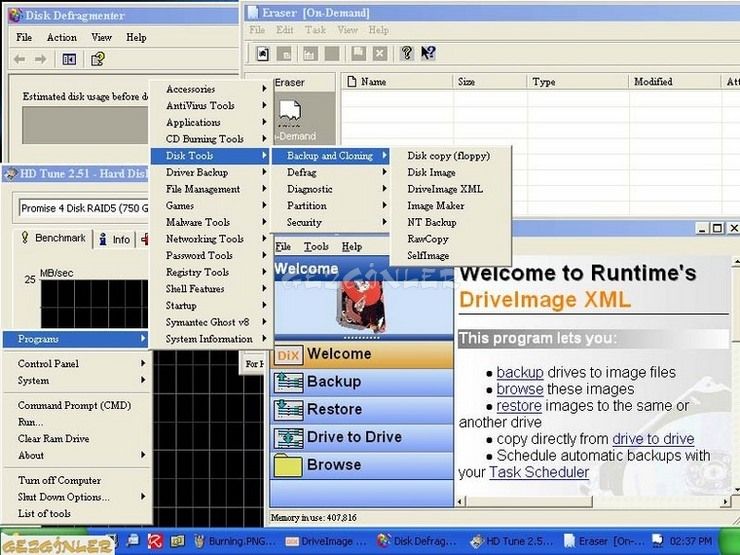Screen dimensions: 740x555
Task: Open File menu in Disk Defragmenter
Action: pyautogui.click(x=24, y=37)
